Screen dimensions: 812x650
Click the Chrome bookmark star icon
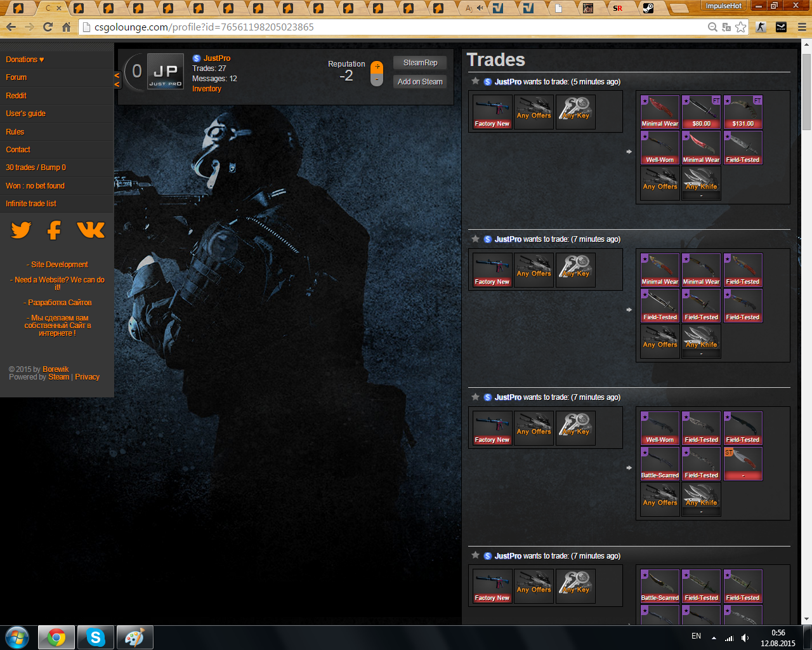740,27
